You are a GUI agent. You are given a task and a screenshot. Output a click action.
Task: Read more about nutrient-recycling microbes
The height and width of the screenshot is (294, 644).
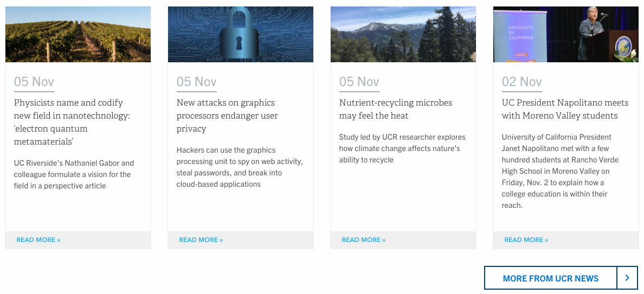coord(364,240)
